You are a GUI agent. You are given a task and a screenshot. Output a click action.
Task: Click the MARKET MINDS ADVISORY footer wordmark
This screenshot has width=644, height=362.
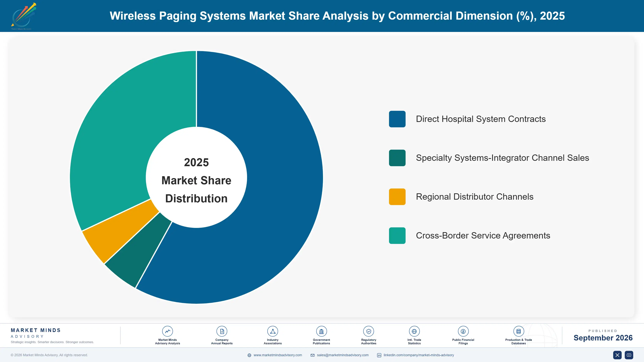click(x=36, y=333)
